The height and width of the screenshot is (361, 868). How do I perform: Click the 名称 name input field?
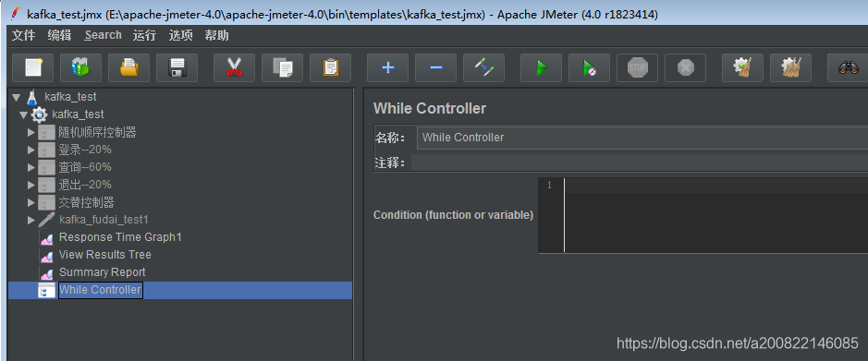point(642,138)
